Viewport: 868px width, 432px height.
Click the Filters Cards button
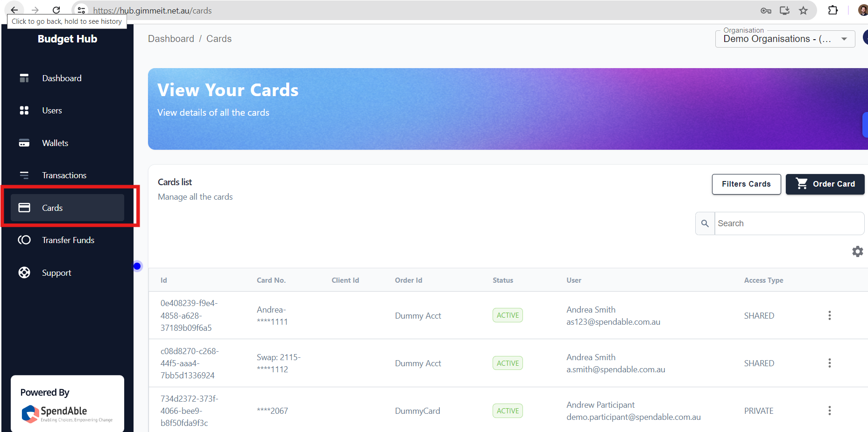[746, 184]
